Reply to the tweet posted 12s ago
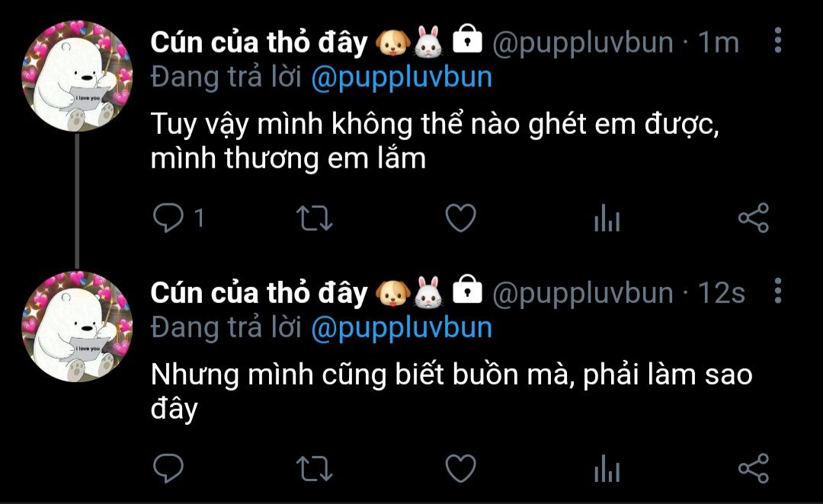 click(x=168, y=467)
